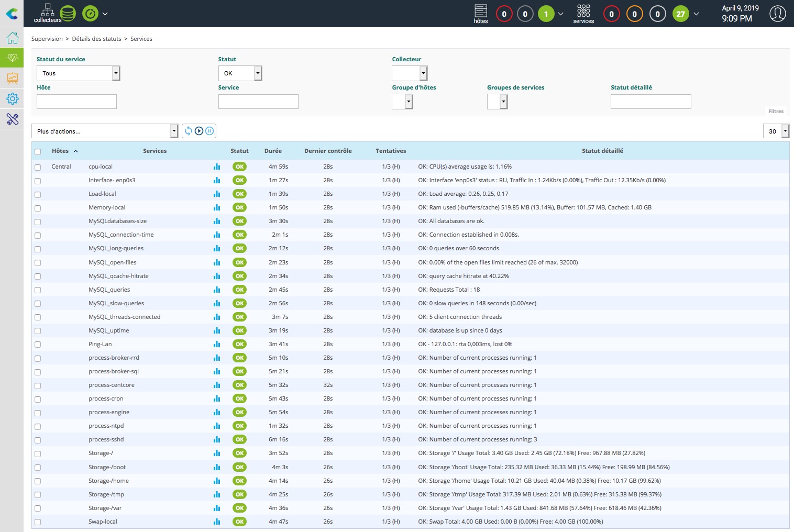This screenshot has width=794, height=532.
Task: Open the Administration tools sidebar icon
Action: tap(13, 119)
